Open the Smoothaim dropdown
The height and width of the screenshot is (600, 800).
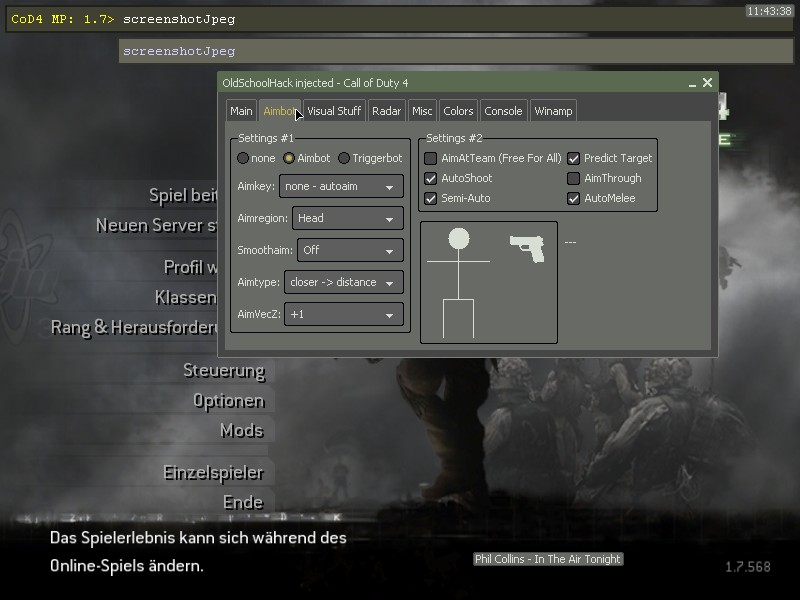click(x=351, y=250)
